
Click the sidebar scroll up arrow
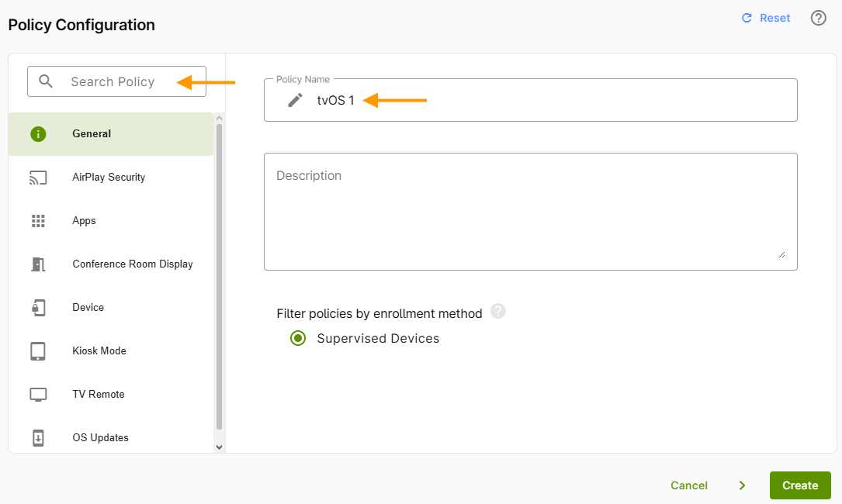219,118
